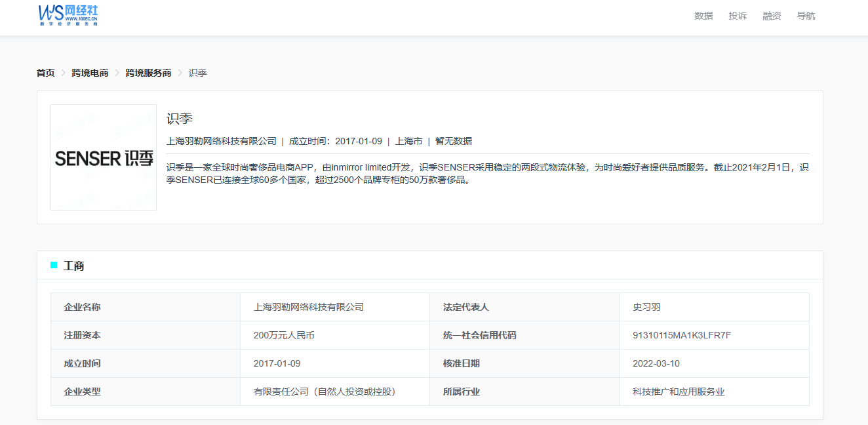Click the 识季 company title heading

[x=180, y=119]
